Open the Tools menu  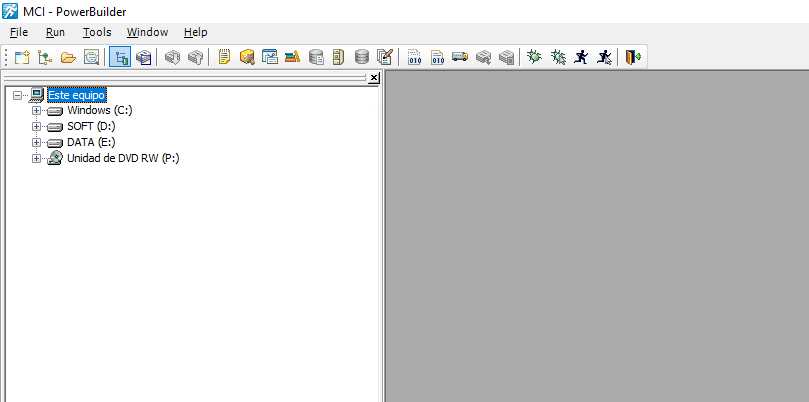pyautogui.click(x=97, y=32)
